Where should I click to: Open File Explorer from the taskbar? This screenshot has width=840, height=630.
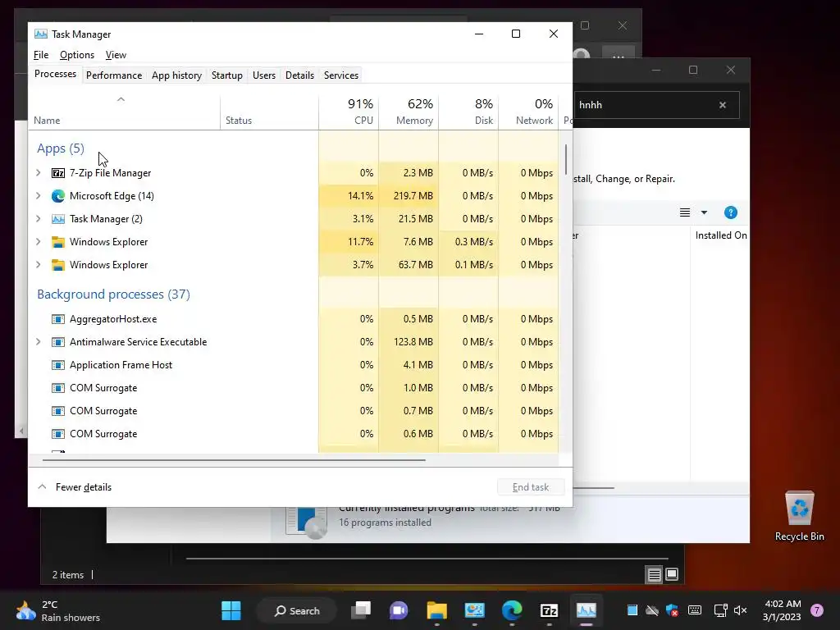pyautogui.click(x=436, y=610)
